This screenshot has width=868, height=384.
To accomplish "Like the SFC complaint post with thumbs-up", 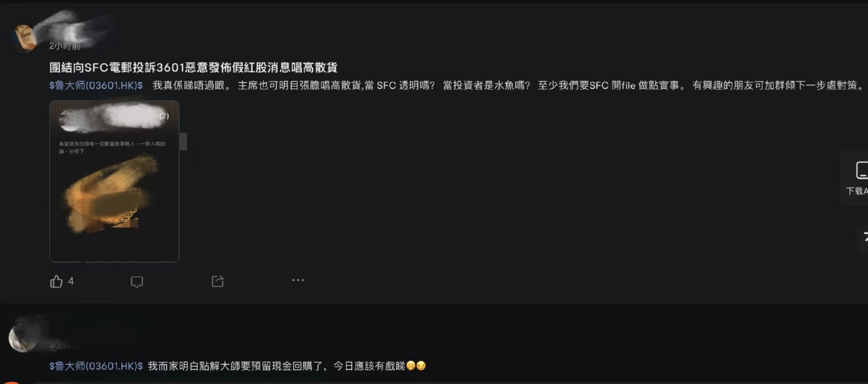I will click(x=56, y=282).
